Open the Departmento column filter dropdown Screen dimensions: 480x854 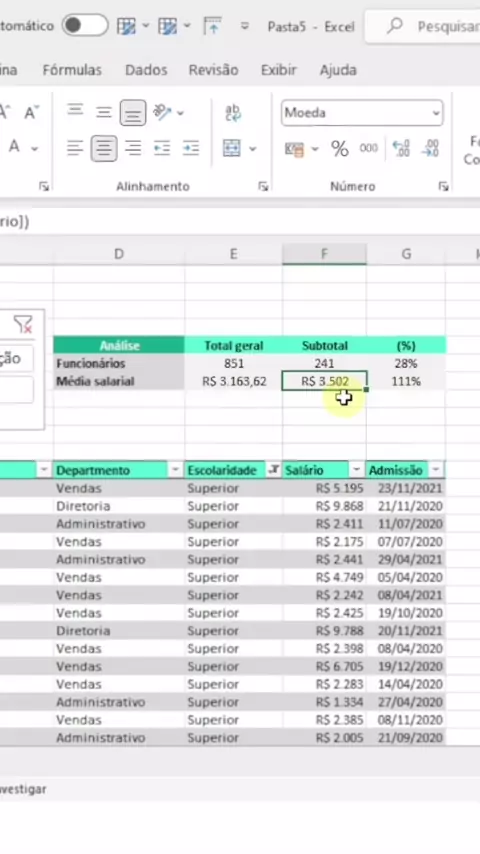(175, 469)
